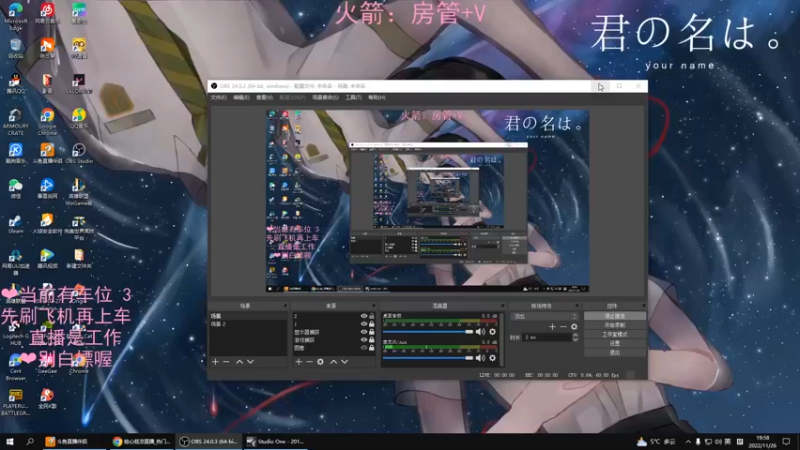Toggle lock on source '2'
The image size is (800, 450).
[372, 316]
